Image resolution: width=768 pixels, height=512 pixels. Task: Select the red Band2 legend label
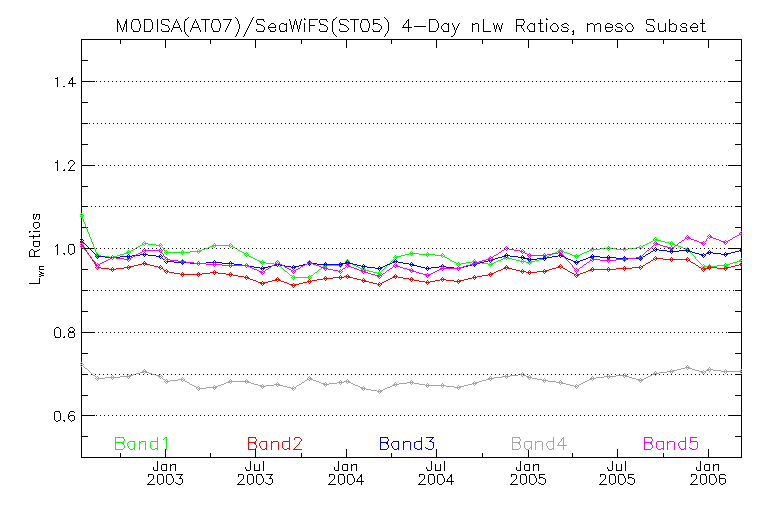(274, 444)
